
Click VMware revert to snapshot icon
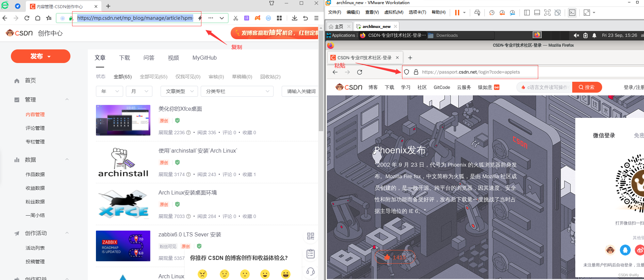[502, 13]
